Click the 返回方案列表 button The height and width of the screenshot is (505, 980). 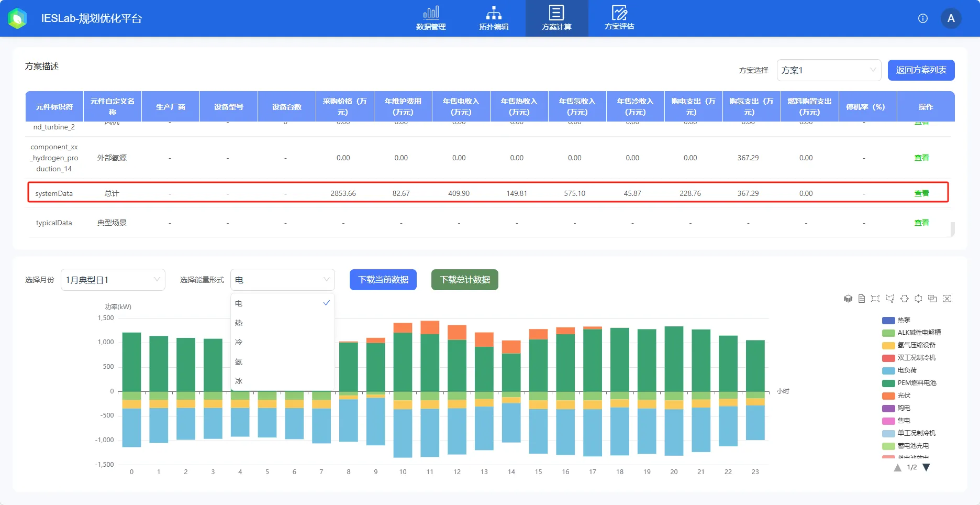click(921, 70)
